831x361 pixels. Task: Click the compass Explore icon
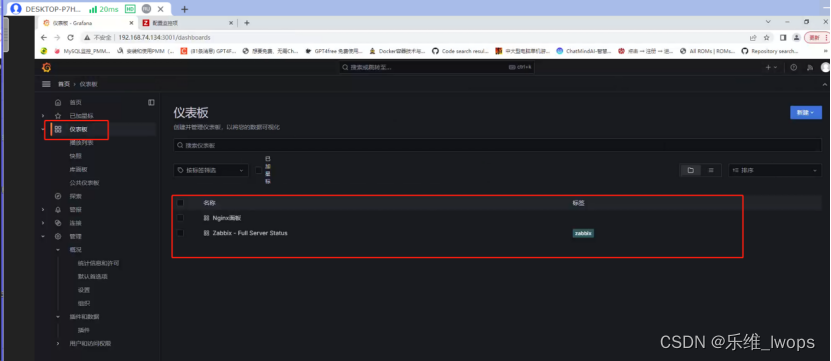point(58,196)
